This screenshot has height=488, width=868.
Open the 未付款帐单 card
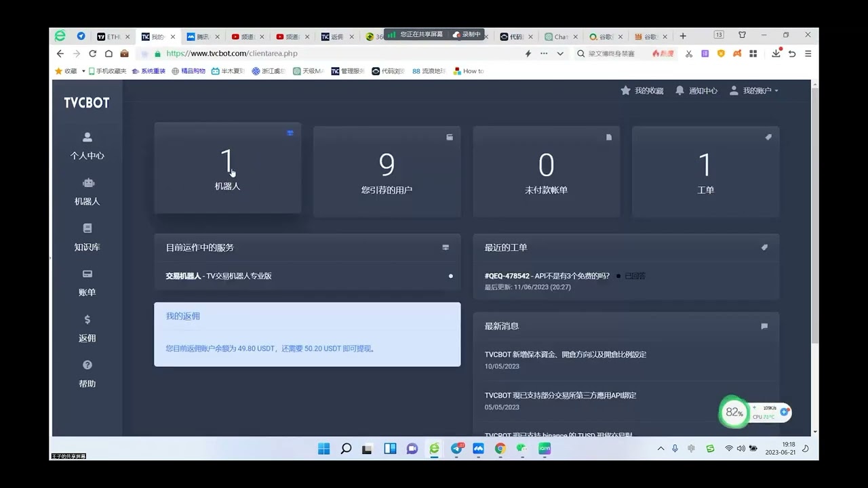pyautogui.click(x=546, y=171)
